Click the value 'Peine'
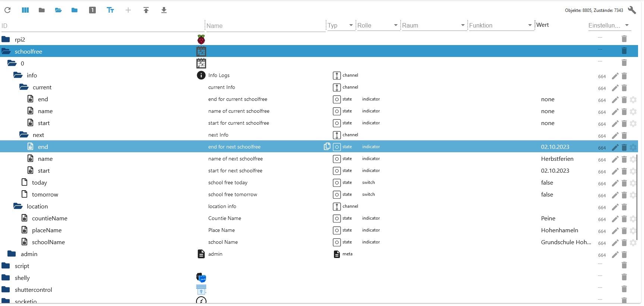The width and height of the screenshot is (644, 306). [x=548, y=218]
